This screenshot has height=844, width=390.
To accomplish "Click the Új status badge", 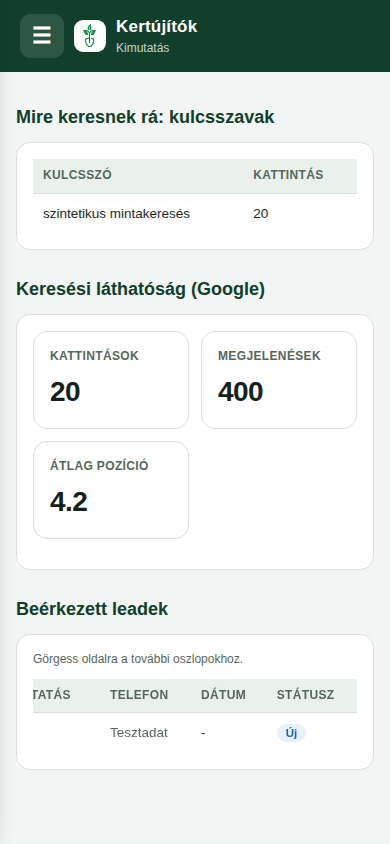I will click(291, 733).
